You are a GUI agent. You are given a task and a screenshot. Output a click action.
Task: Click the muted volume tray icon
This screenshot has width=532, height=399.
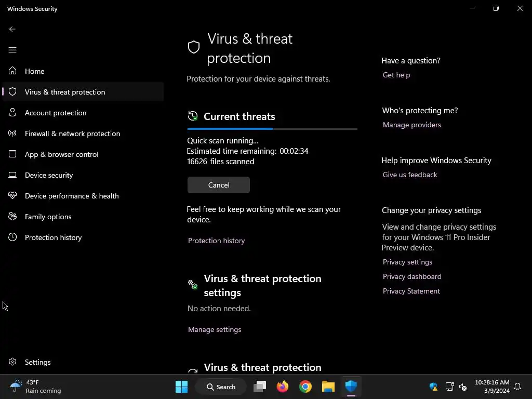pyautogui.click(x=463, y=387)
